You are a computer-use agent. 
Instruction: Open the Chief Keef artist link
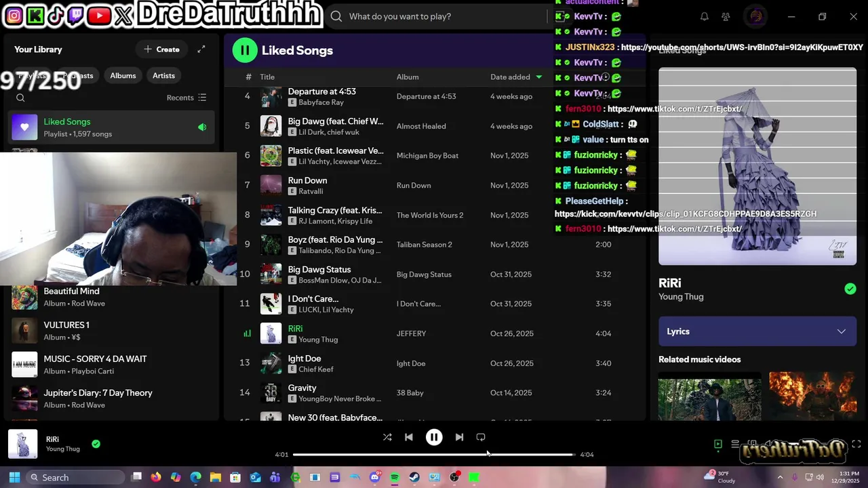(316, 369)
